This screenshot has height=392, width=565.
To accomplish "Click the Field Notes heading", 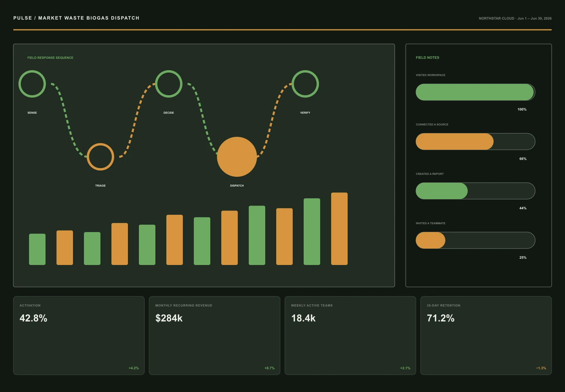I will click(428, 58).
